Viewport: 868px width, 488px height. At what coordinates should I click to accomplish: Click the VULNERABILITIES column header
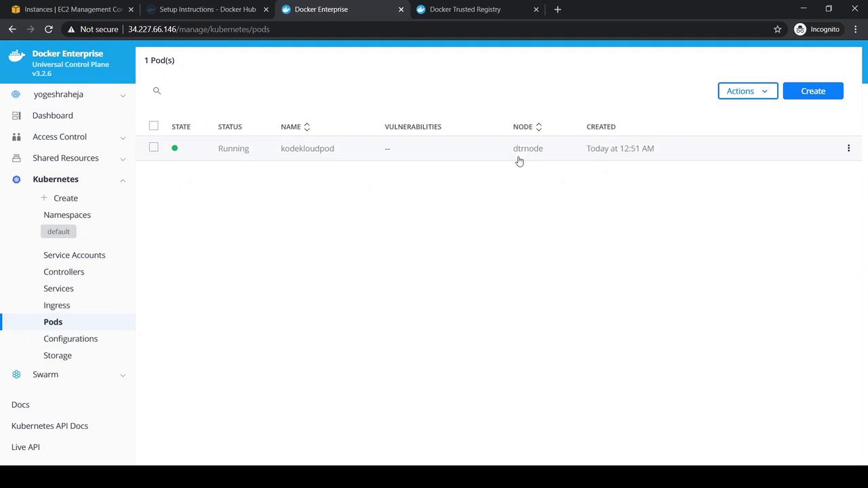[413, 127]
